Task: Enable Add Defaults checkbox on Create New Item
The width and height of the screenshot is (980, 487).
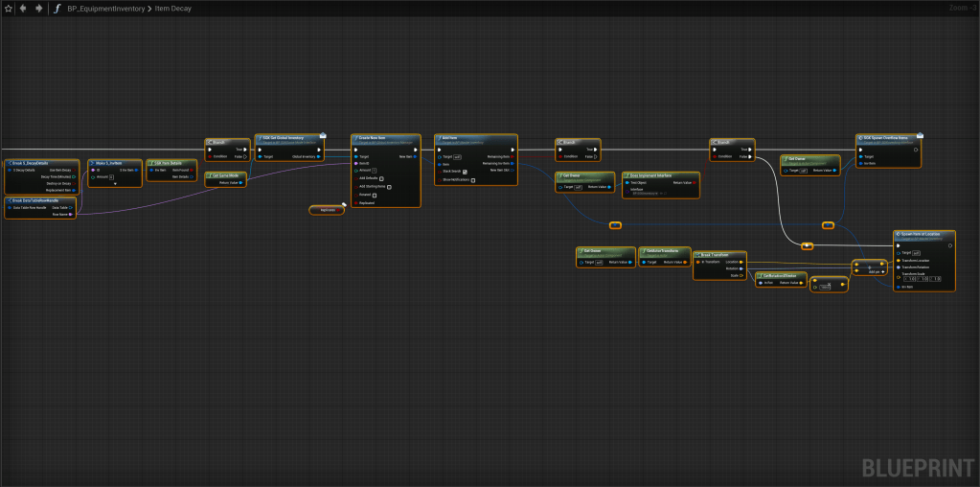Action: point(381,178)
